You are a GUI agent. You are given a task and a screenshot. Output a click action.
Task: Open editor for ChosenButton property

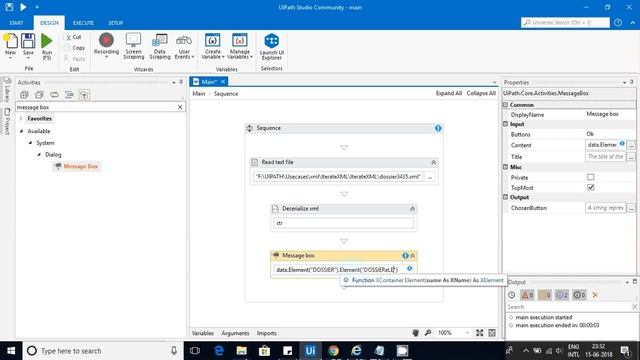(631, 208)
